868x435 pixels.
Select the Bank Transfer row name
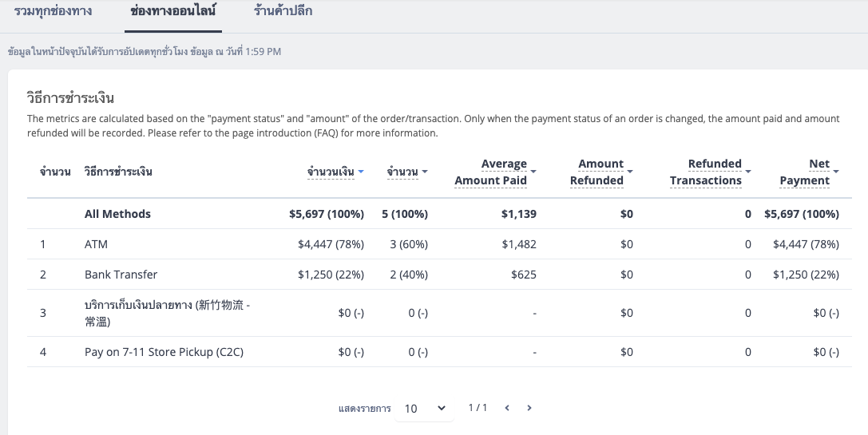(121, 275)
